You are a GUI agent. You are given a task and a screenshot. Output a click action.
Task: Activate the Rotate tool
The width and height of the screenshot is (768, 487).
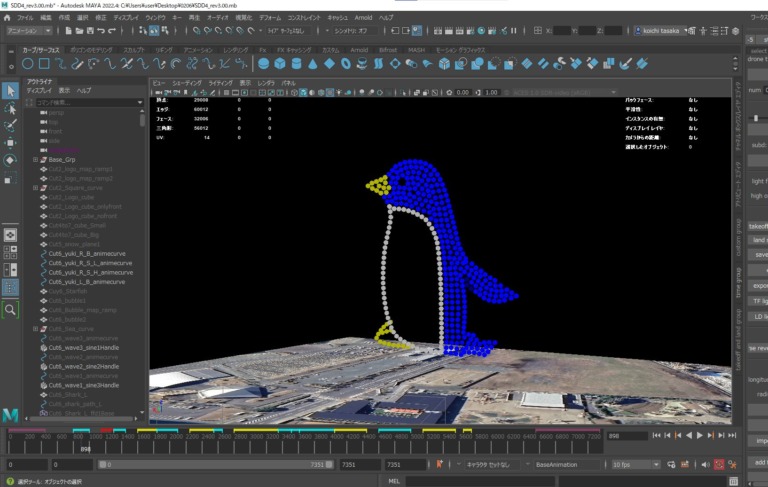10,160
